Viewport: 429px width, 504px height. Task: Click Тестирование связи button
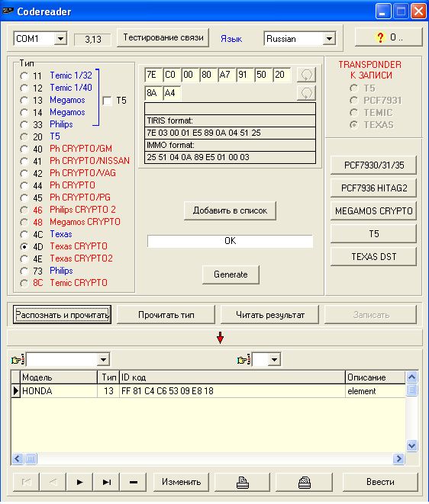(163, 37)
